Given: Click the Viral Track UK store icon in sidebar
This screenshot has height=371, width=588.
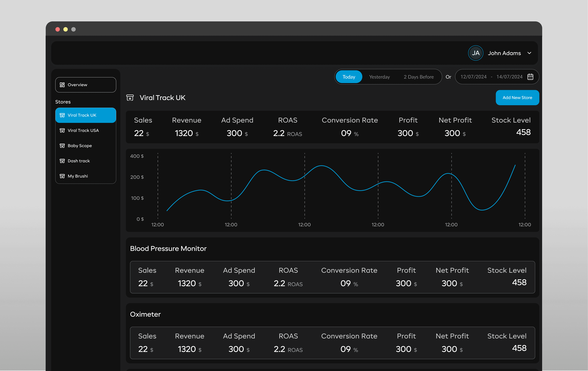Looking at the screenshot, I should pos(62,115).
